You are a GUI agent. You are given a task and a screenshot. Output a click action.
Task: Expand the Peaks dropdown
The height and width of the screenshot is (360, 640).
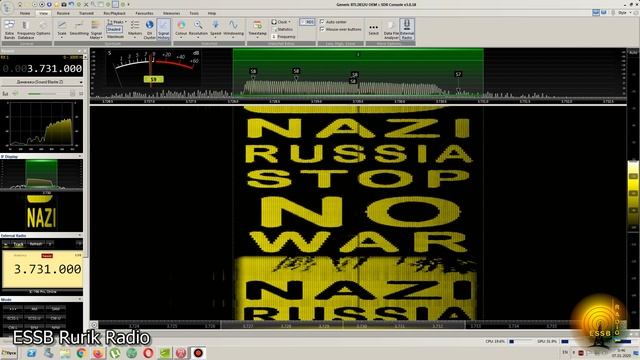117,22
